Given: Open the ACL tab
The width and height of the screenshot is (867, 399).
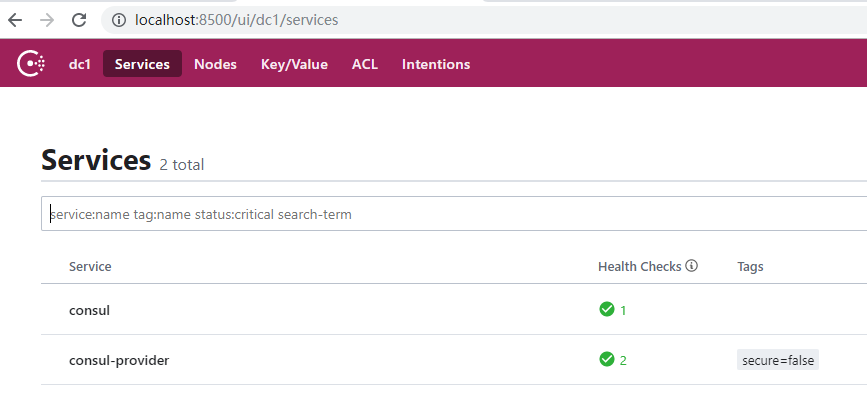Looking at the screenshot, I should 365,64.
